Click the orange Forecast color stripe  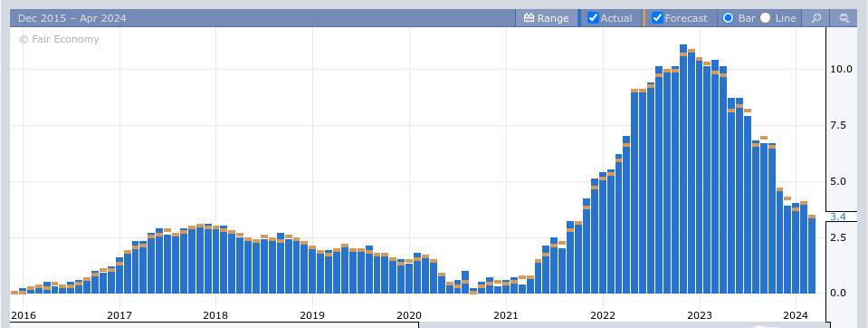(x=644, y=18)
